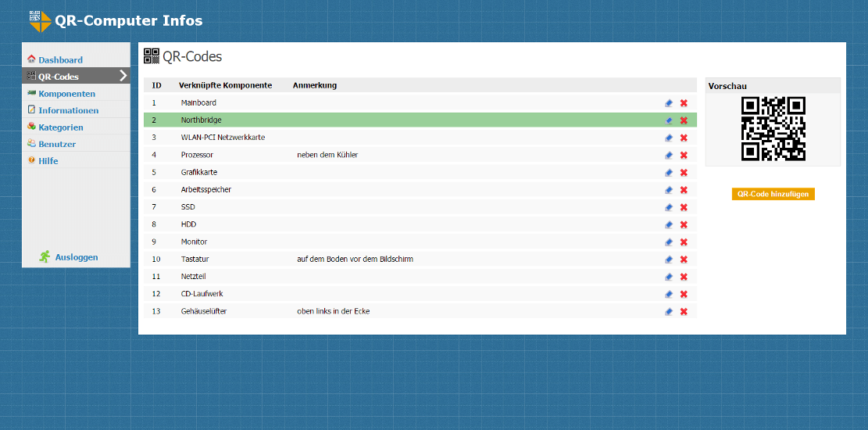Edit the Gehäuselüfter entry
This screenshot has height=430, width=868.
click(669, 311)
